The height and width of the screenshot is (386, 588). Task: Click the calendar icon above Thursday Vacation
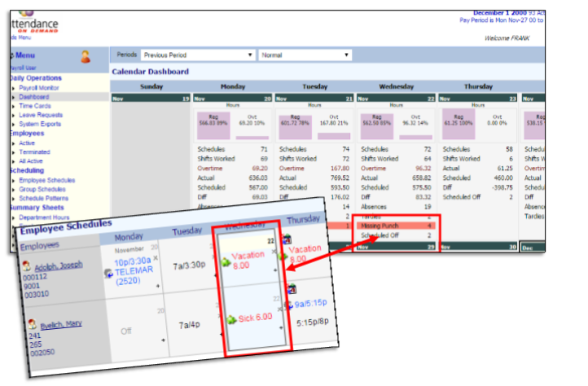[x=287, y=239]
